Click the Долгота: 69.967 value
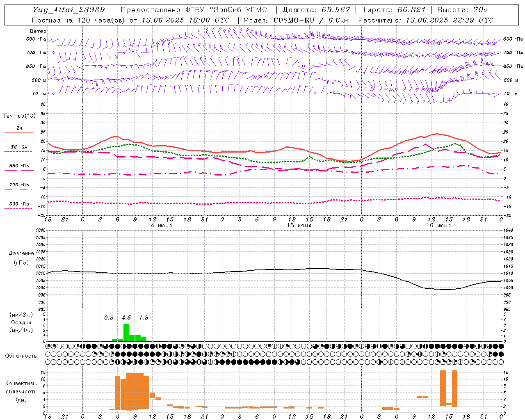Screen dimensions: 525x420 point(317,10)
